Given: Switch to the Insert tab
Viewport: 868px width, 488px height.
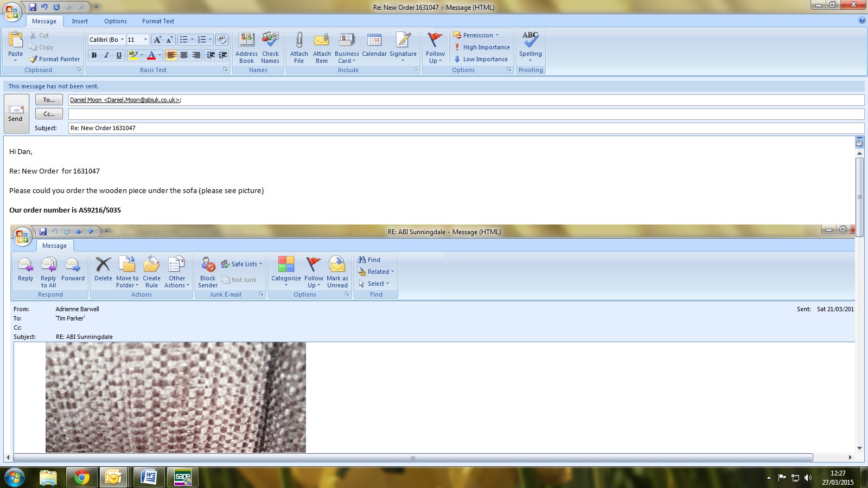Looking at the screenshot, I should point(80,21).
